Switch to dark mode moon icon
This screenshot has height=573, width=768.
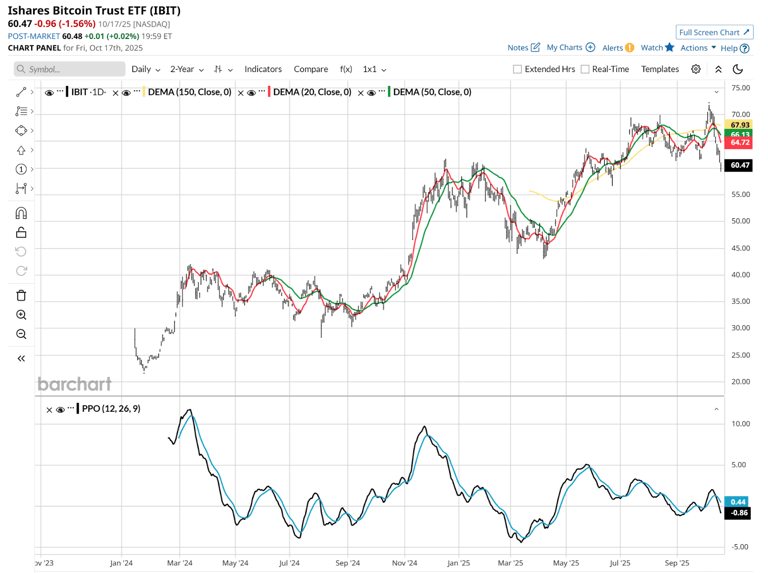click(738, 69)
